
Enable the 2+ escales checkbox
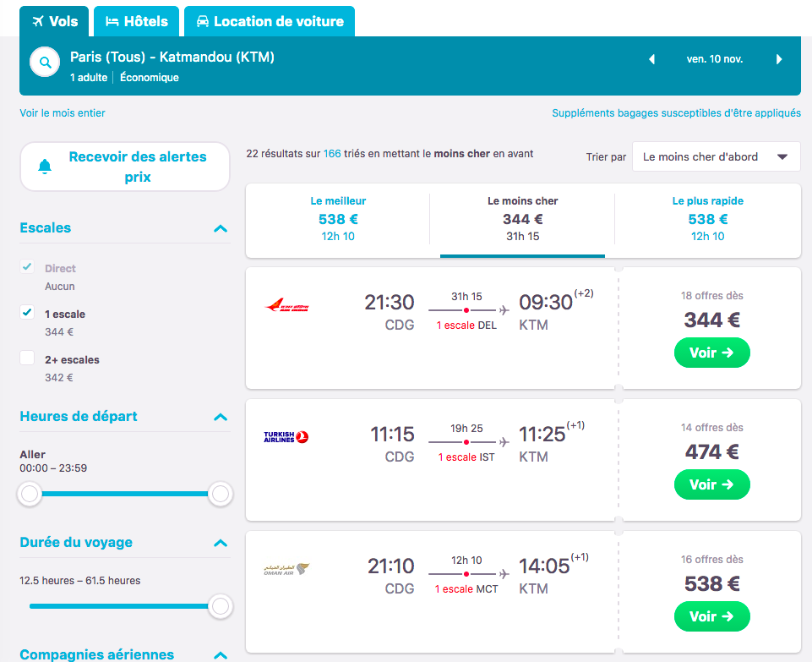[x=28, y=358]
